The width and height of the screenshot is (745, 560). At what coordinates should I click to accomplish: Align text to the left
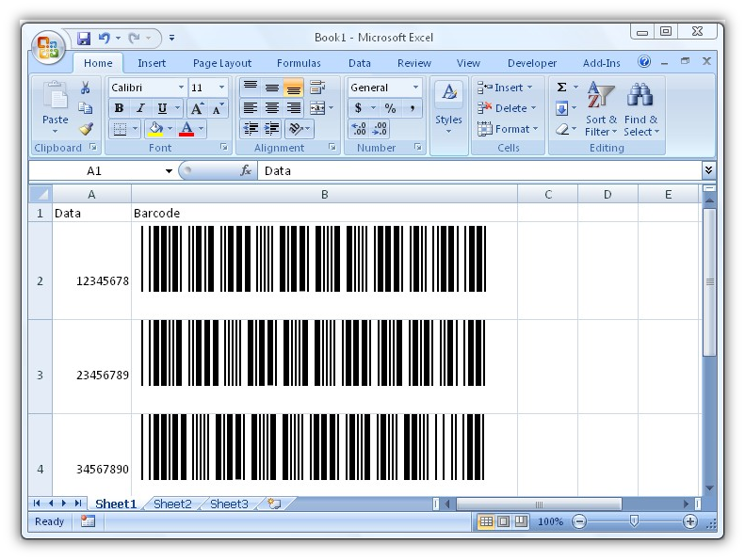point(251,108)
